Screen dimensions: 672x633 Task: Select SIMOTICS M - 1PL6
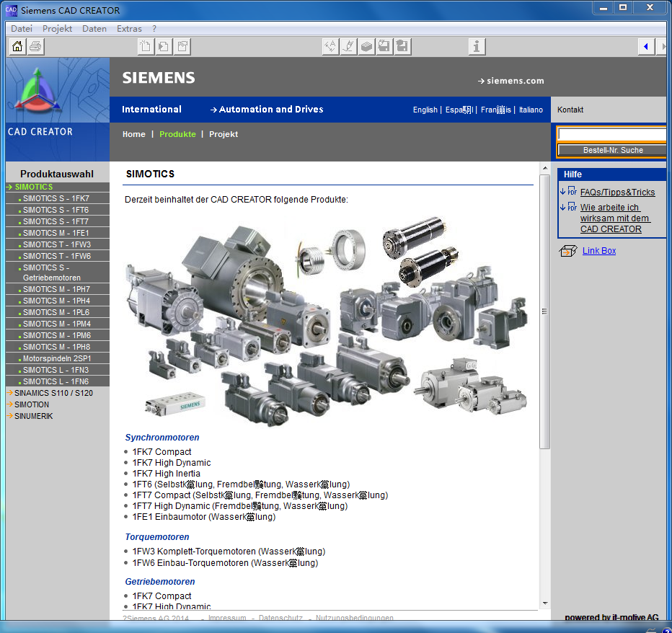click(58, 312)
